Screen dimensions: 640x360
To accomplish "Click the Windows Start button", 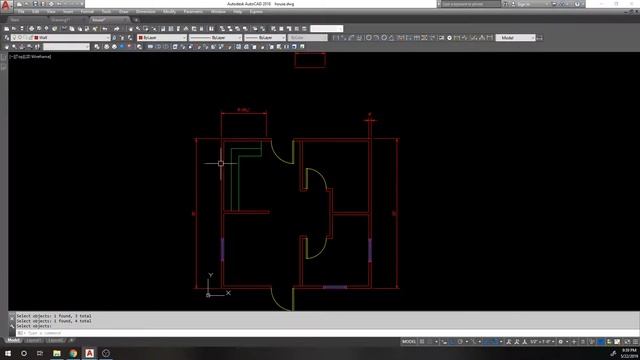I will [8, 353].
